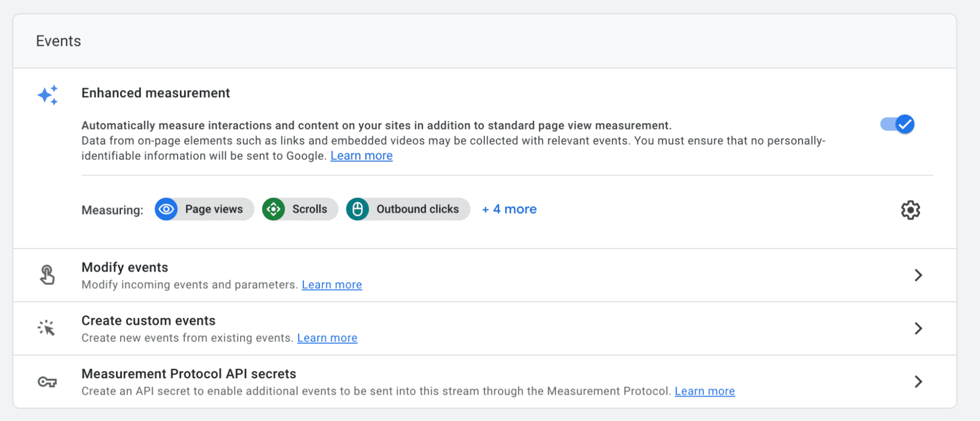Viewport: 980px width, 421px height.
Task: Open the Modify events row title
Action: point(125,267)
